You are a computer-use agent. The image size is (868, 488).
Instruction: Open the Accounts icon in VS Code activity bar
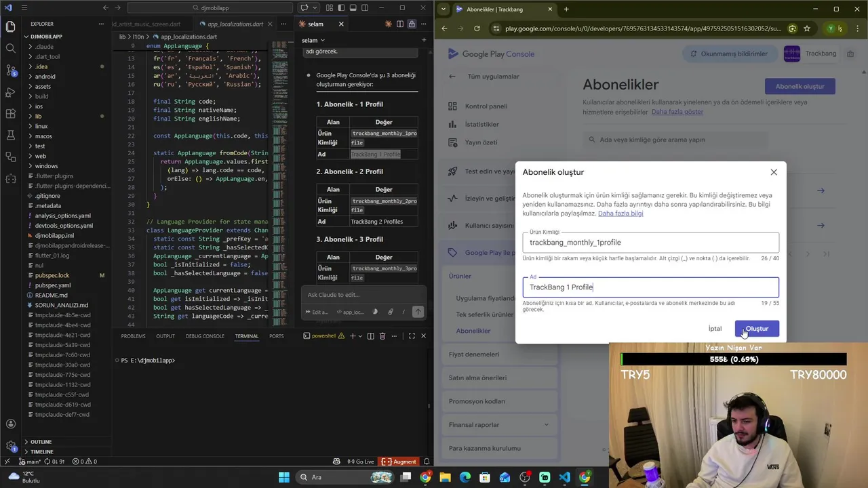pyautogui.click(x=10, y=424)
